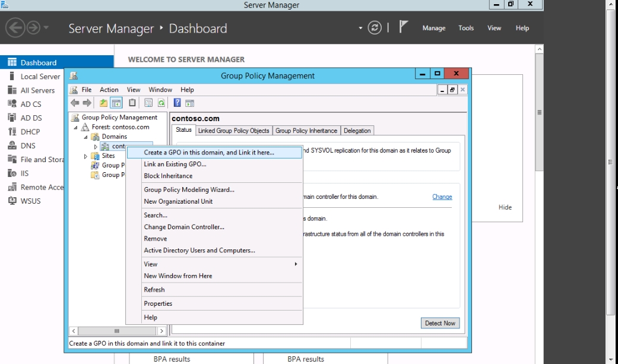Switch to the Delegation tab
Screen dimensions: 618x364
click(x=357, y=131)
